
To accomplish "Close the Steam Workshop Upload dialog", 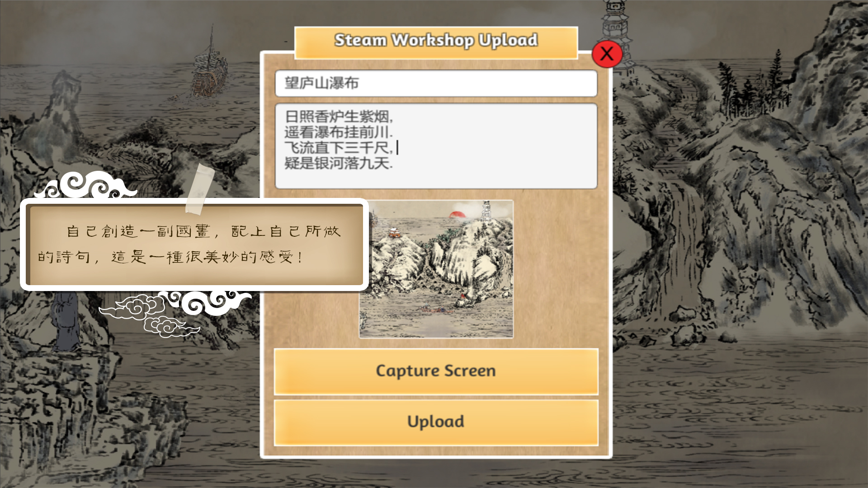I will pos(607,54).
